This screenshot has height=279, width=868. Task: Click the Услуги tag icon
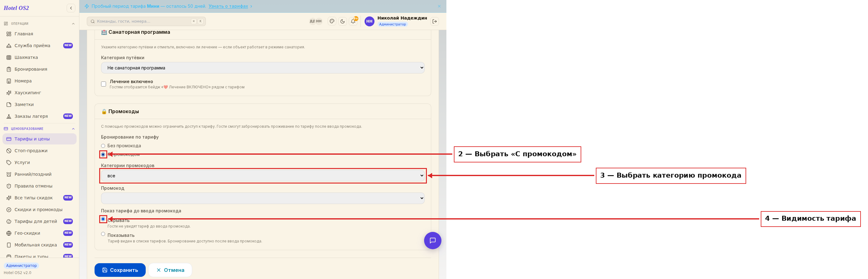pos(9,162)
